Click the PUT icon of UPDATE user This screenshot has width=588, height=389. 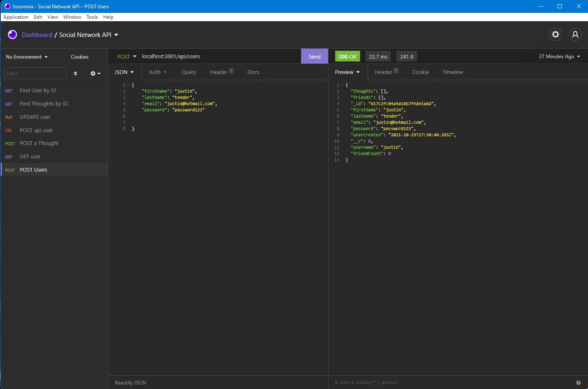9,117
